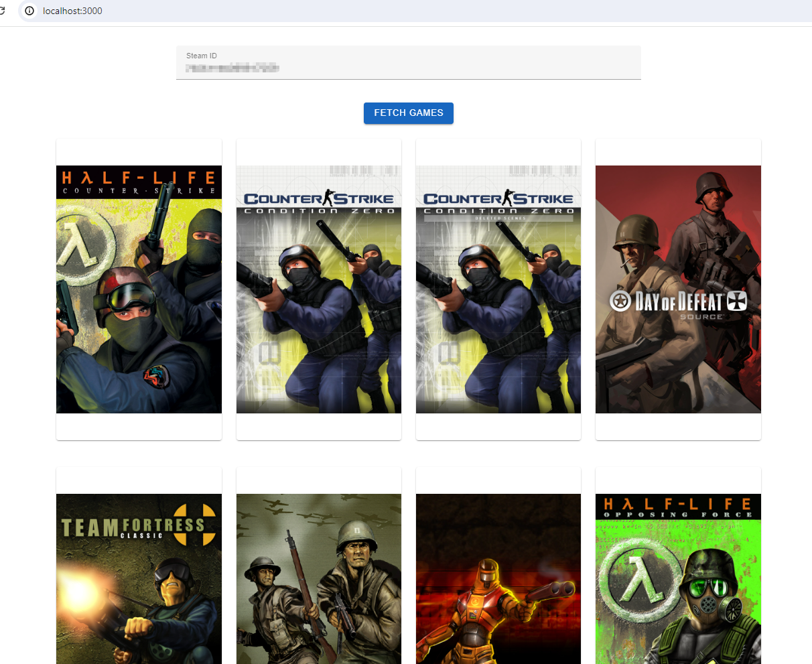Open the Half-Life Counter-Strike game cover
This screenshot has width=812, height=664.
pos(139,289)
